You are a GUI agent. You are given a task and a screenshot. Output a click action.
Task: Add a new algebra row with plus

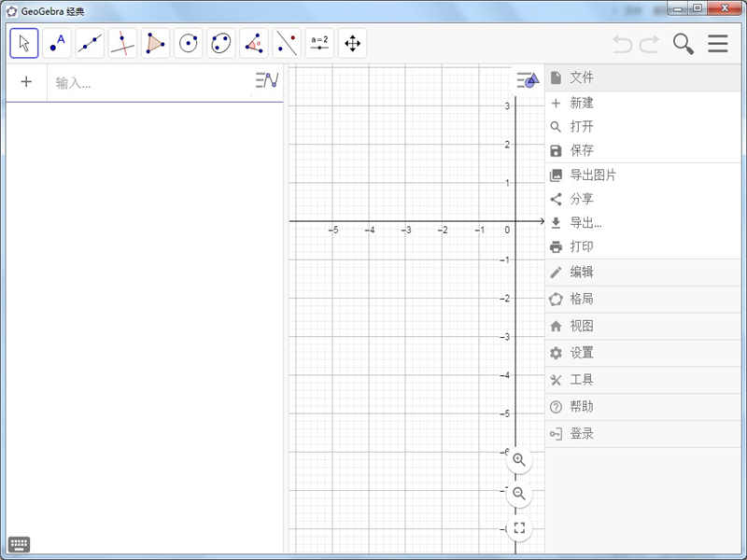pos(26,82)
